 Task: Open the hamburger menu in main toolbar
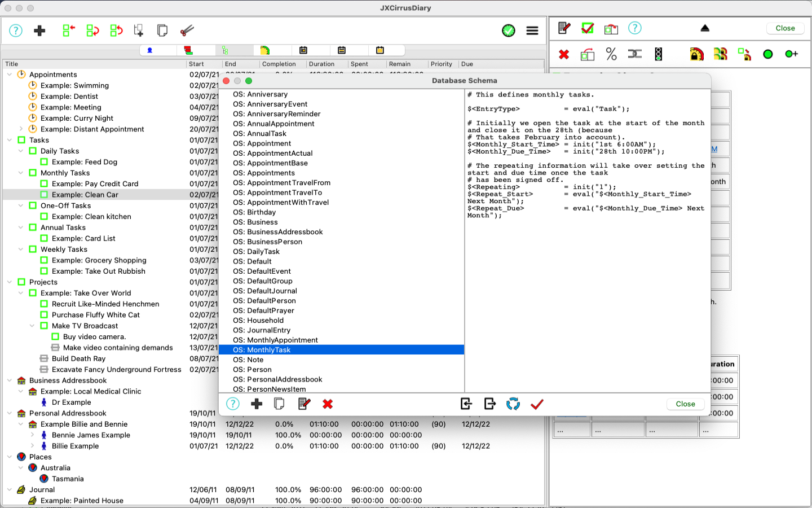click(532, 30)
